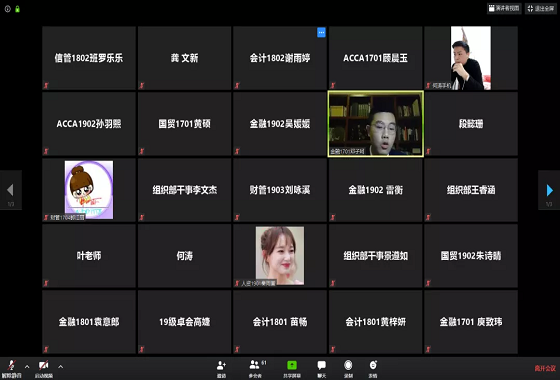Screen dimensions: 560x380
Task: Go to next page of participants
Action: (549, 190)
